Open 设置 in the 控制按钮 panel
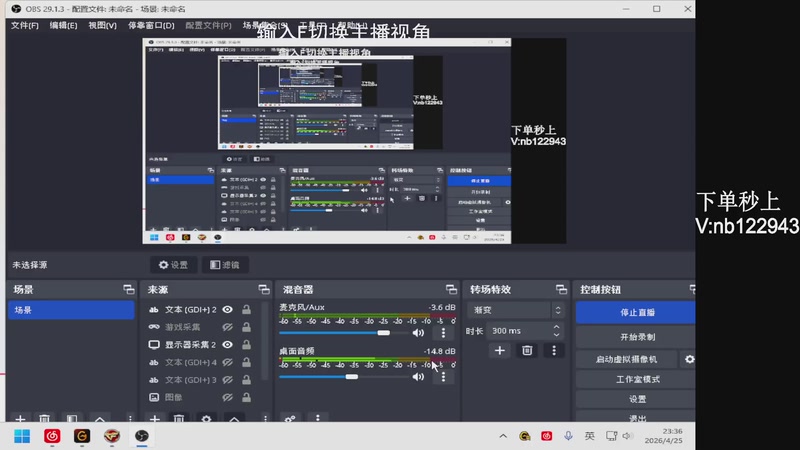The width and height of the screenshot is (800, 450). click(x=636, y=399)
